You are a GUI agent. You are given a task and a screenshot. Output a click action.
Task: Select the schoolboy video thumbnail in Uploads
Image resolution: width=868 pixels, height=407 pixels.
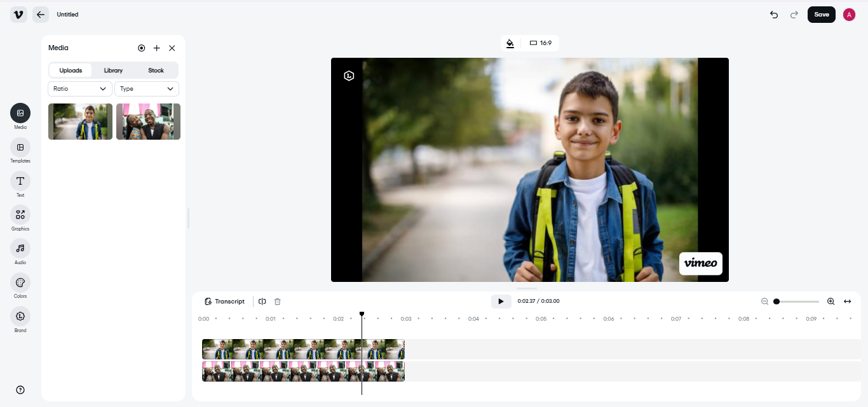80,121
